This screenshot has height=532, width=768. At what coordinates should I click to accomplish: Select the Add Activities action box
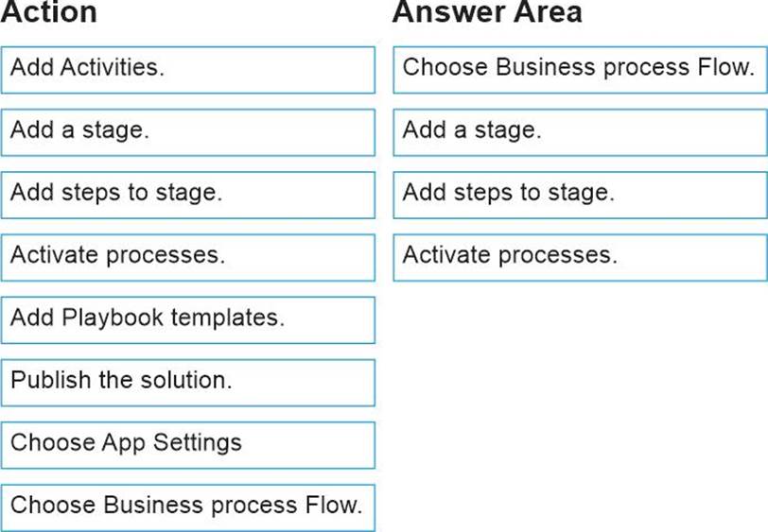click(x=187, y=70)
